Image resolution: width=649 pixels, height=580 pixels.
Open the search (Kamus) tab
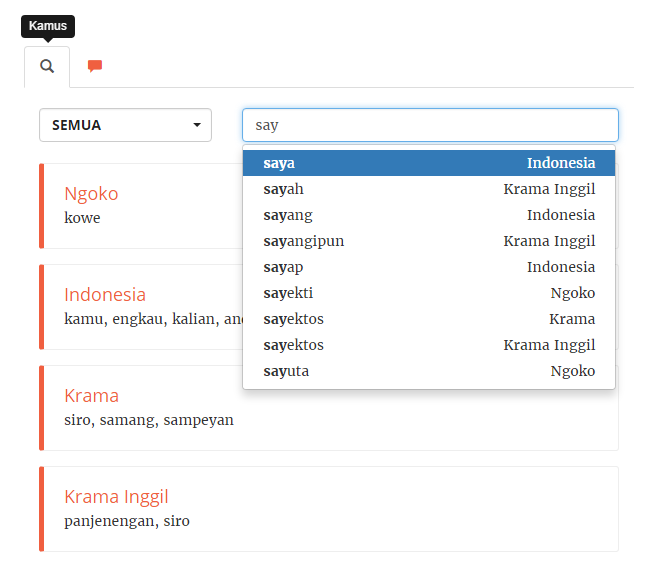[47, 67]
